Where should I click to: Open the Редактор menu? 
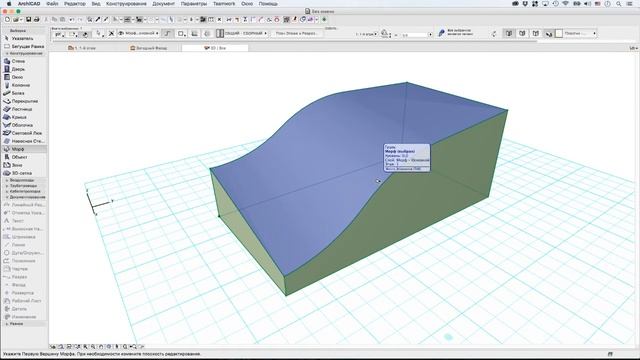click(75, 4)
